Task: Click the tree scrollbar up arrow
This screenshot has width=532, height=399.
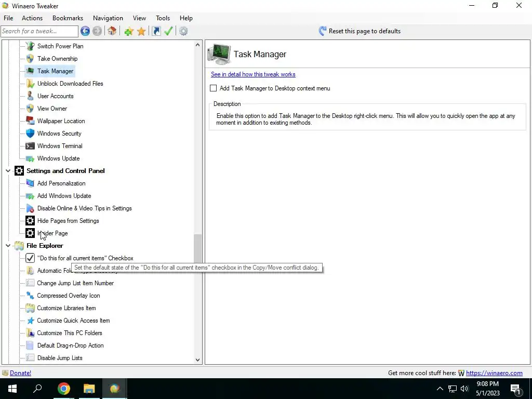Action: click(x=198, y=45)
